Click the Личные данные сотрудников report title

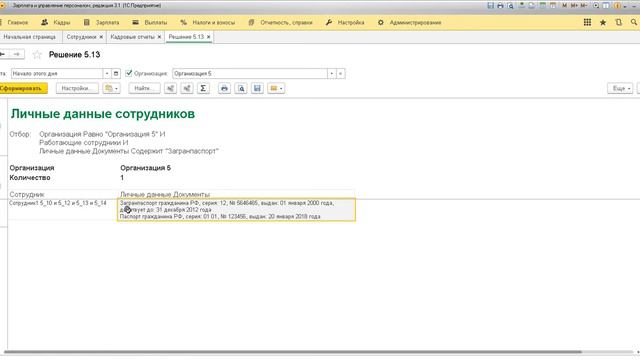(x=103, y=114)
